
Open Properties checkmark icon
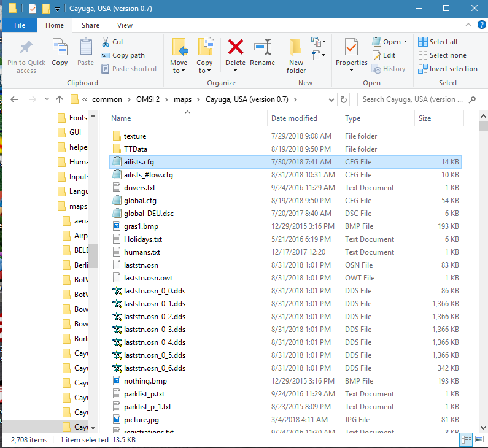tap(351, 48)
